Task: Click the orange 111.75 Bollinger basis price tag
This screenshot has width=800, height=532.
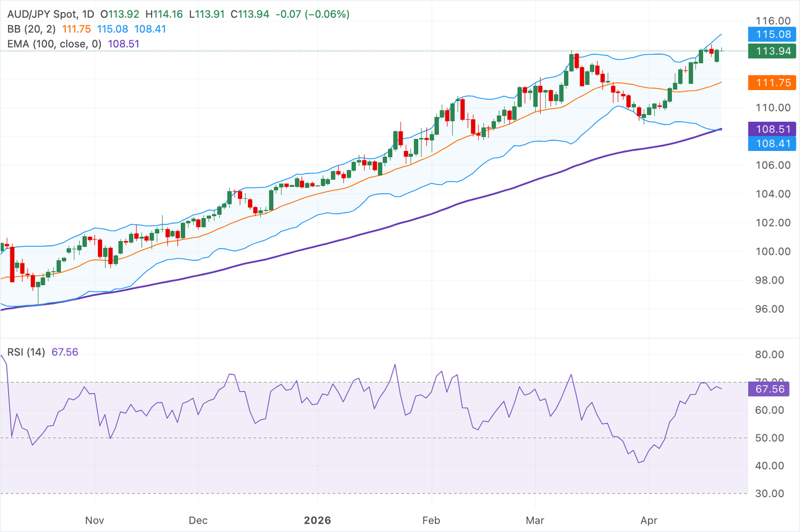Action: (x=771, y=83)
